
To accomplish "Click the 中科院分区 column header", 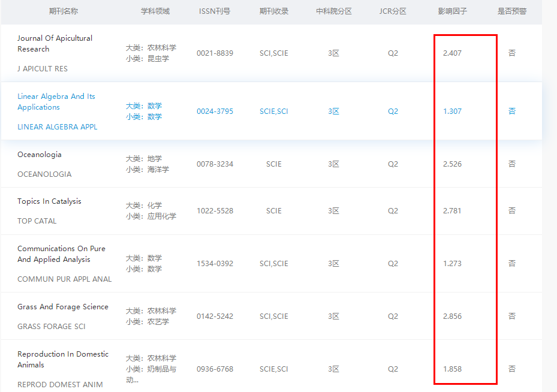I will click(x=334, y=11).
